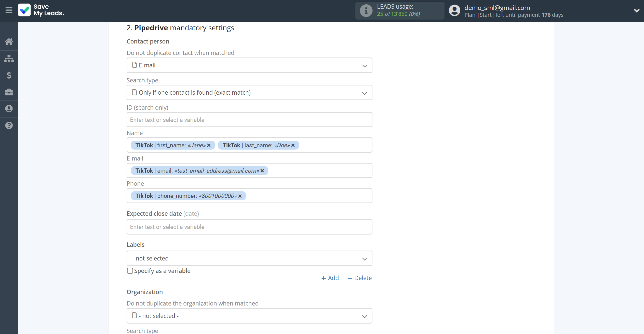Open the contact Search type dropdown
Viewport: 644px width, 334px height.
[249, 93]
